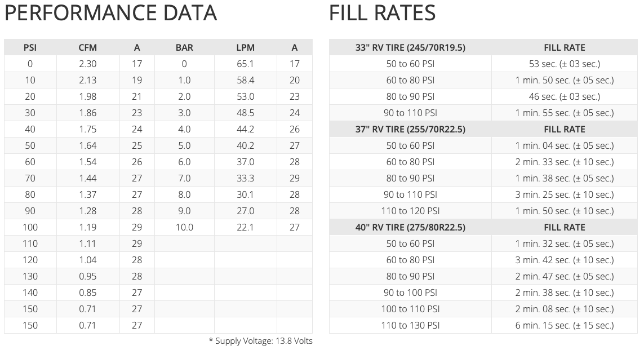Select the BAR column header

[x=184, y=47]
